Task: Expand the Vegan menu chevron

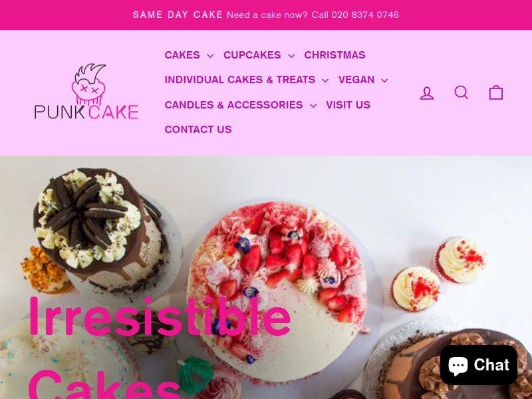Action: coord(384,80)
